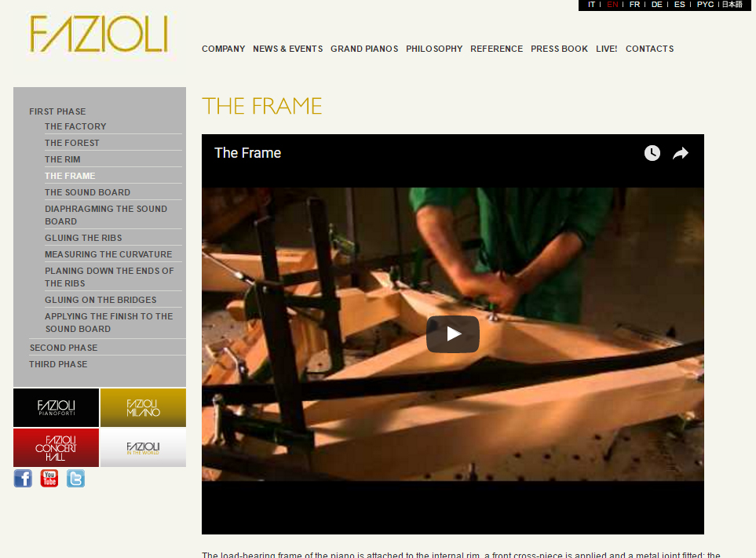The height and width of the screenshot is (558, 756).
Task: Open the Grand Pianos menu
Action: pos(364,49)
